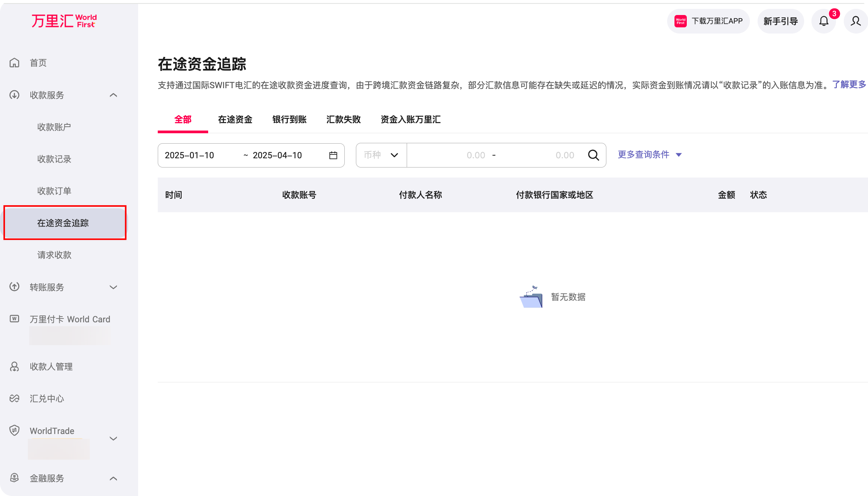Viewport: 868px width, 496px height.
Task: Select the 汇款失败 tab
Action: 343,120
